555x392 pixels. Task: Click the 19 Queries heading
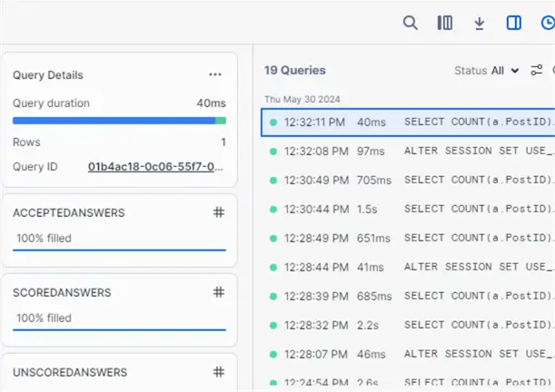(295, 71)
